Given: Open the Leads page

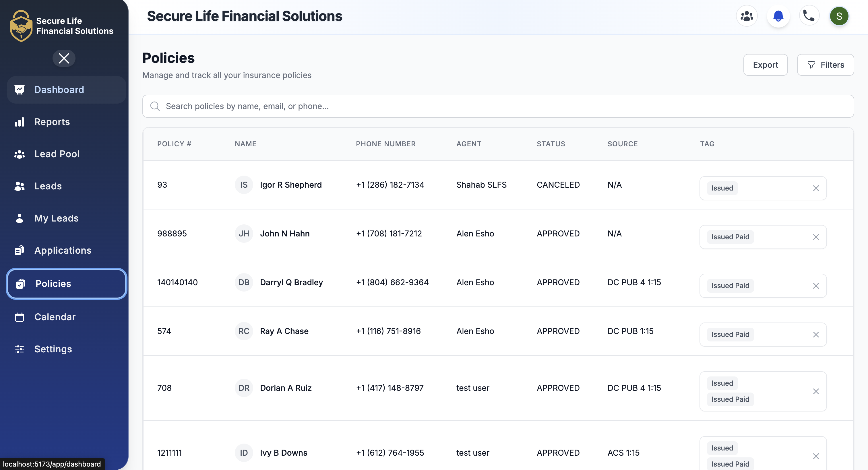Looking at the screenshot, I should pyautogui.click(x=66, y=186).
